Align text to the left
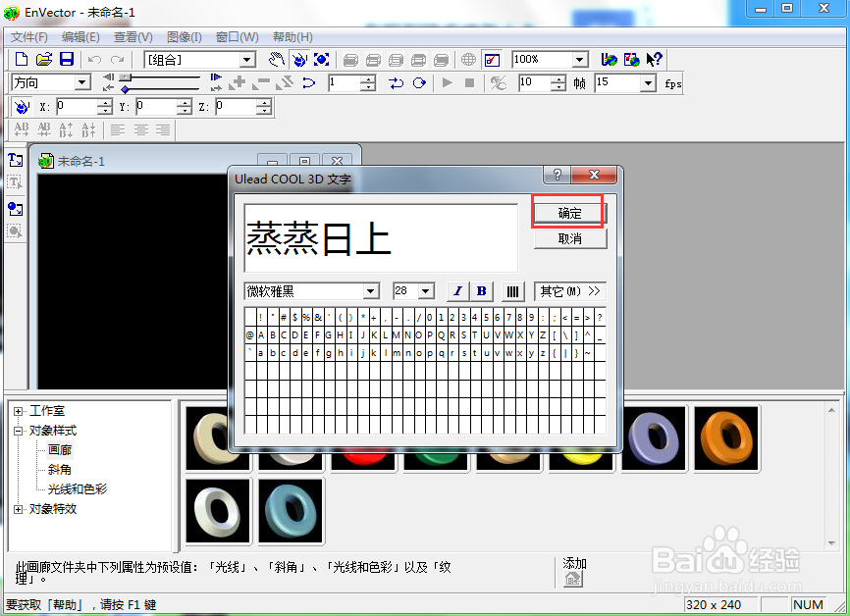The height and width of the screenshot is (616, 850). coord(118,129)
